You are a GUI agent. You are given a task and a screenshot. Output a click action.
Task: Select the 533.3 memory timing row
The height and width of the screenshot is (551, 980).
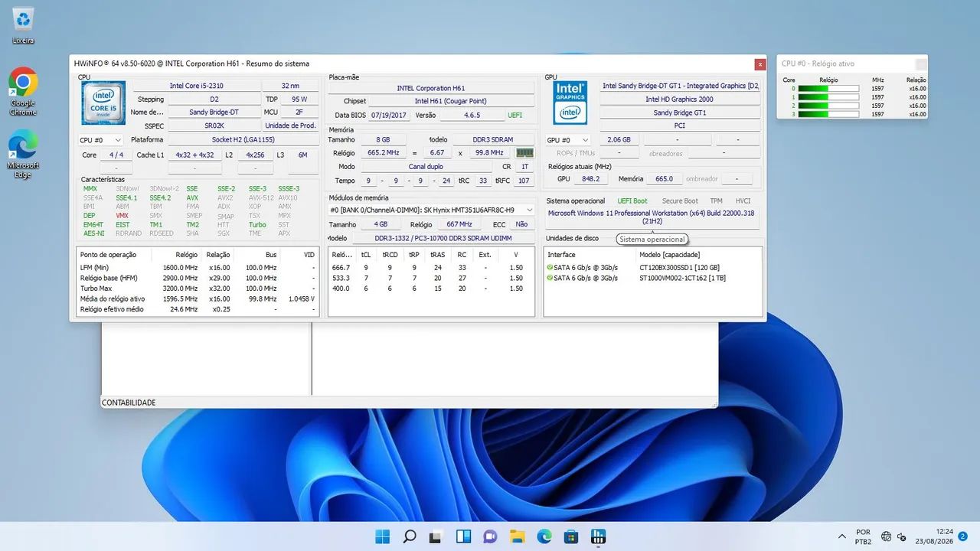[430, 278]
